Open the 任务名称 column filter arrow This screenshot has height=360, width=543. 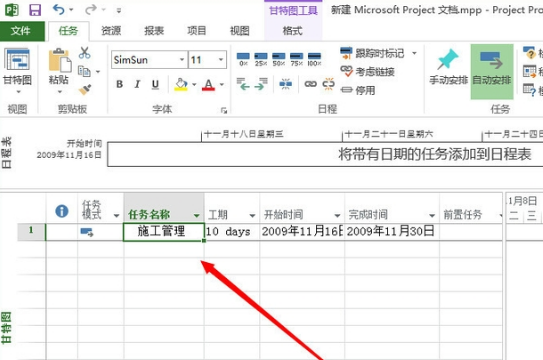pyautogui.click(x=197, y=216)
